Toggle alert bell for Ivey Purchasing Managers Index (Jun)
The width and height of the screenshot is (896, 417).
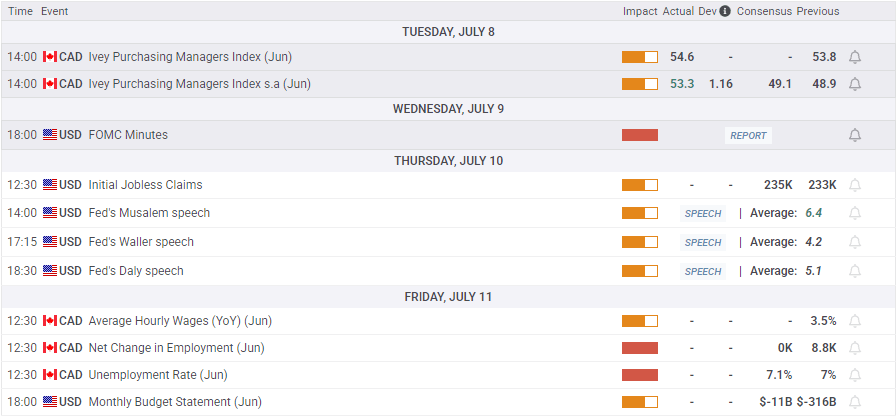[x=855, y=57]
